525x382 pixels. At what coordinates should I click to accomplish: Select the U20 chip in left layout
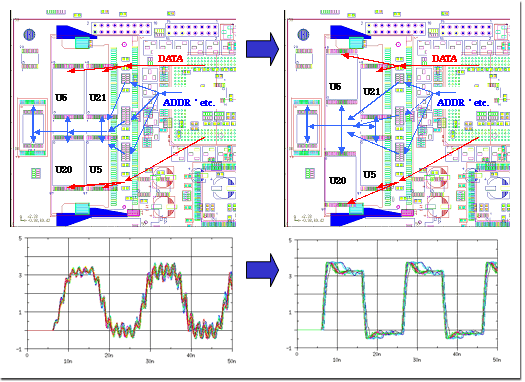pos(68,163)
